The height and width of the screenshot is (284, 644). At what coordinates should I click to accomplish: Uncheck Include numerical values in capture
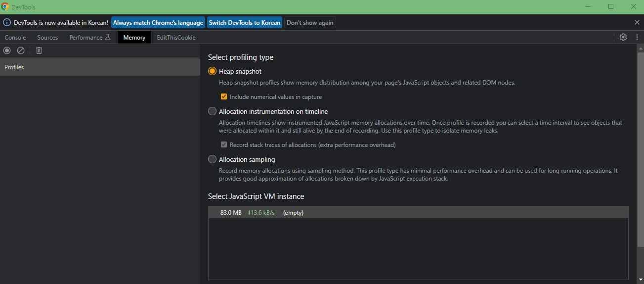pyautogui.click(x=224, y=97)
